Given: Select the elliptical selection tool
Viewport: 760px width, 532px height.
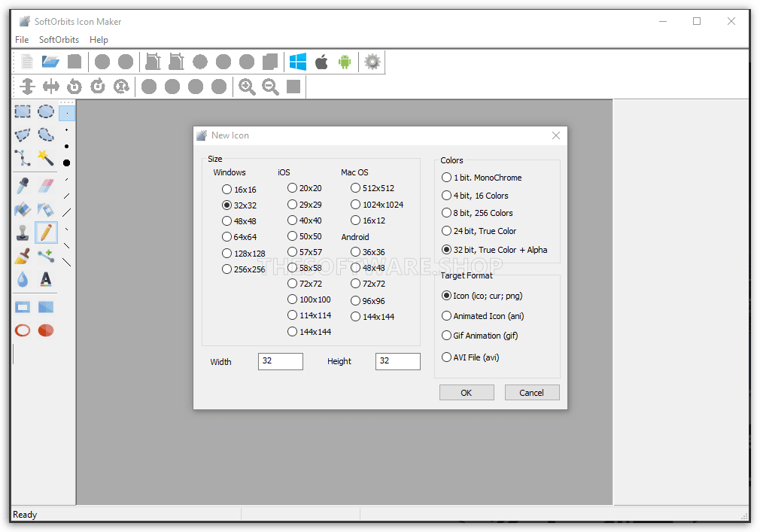Looking at the screenshot, I should (46, 112).
